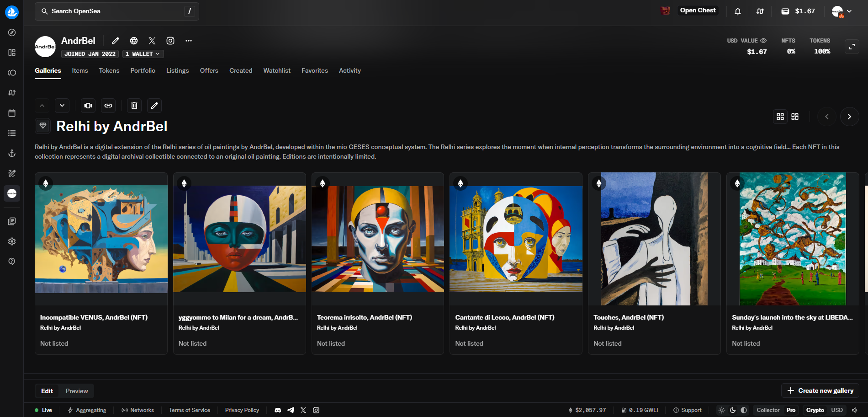868x417 pixels.
Task: Open the Discord icon in footer
Action: 278,410
